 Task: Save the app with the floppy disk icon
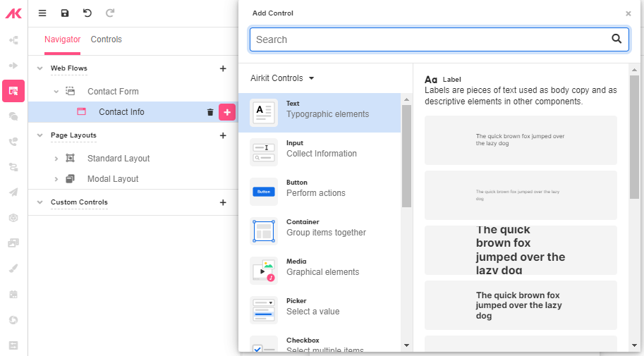(65, 13)
